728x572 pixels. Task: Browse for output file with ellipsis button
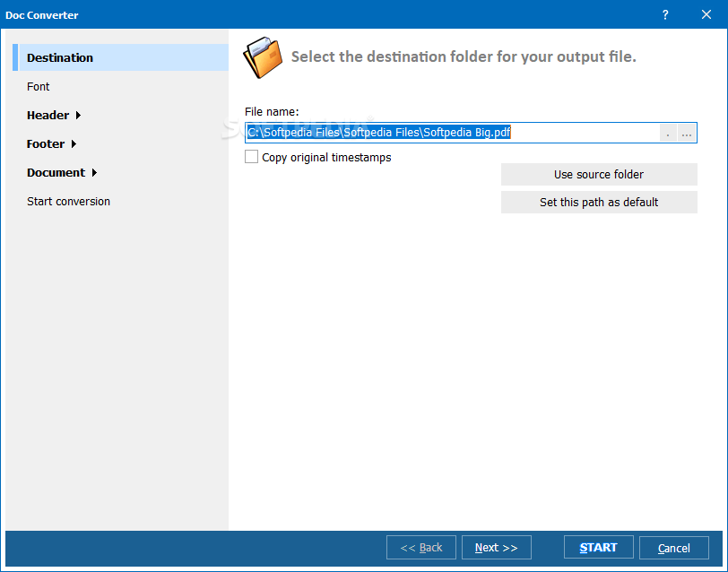click(687, 134)
